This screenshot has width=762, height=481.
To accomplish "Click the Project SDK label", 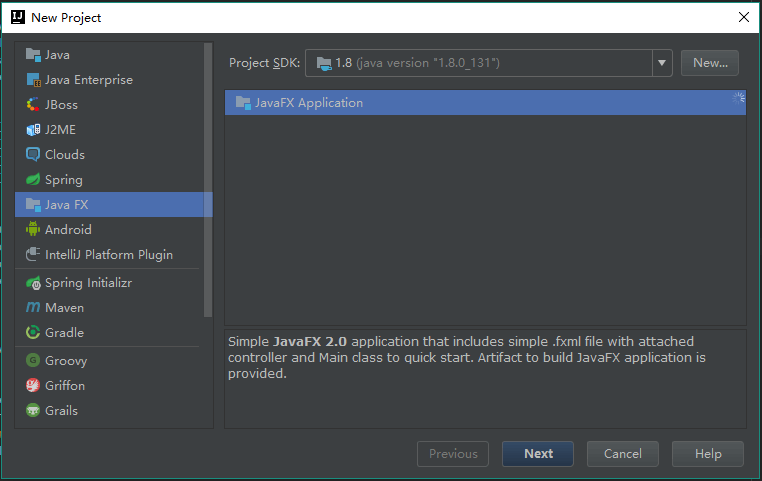I will pos(264,63).
